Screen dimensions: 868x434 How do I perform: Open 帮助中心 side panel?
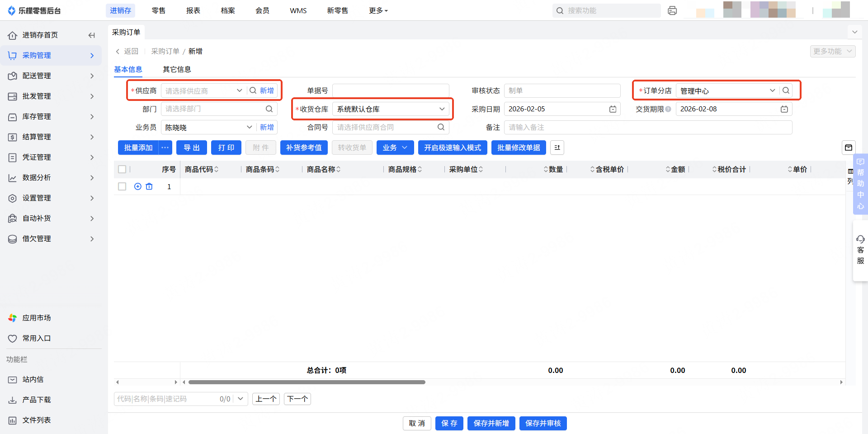(x=860, y=184)
